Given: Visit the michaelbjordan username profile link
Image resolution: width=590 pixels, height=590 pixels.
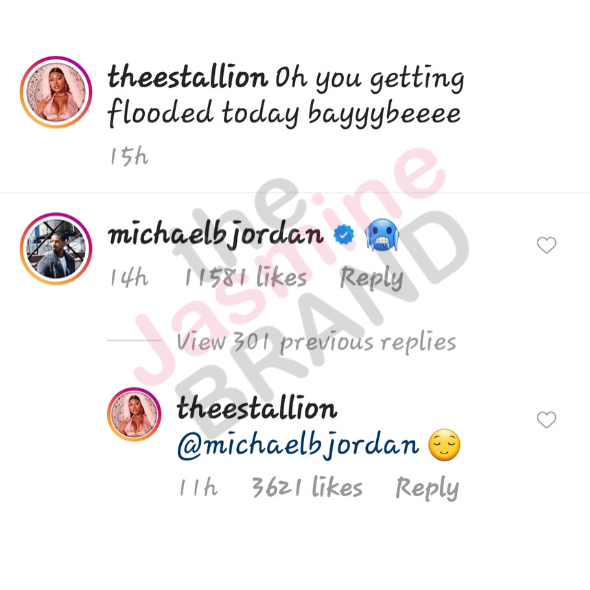Looking at the screenshot, I should pos(216,235).
